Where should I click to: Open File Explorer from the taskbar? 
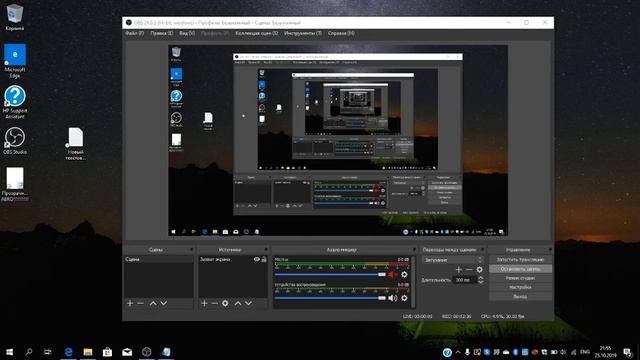[88, 352]
